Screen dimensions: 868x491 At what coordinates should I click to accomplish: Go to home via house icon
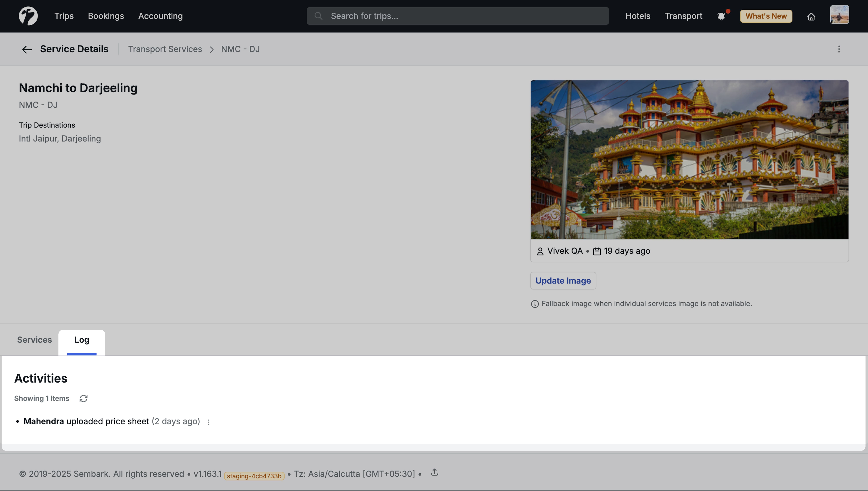[x=811, y=17]
